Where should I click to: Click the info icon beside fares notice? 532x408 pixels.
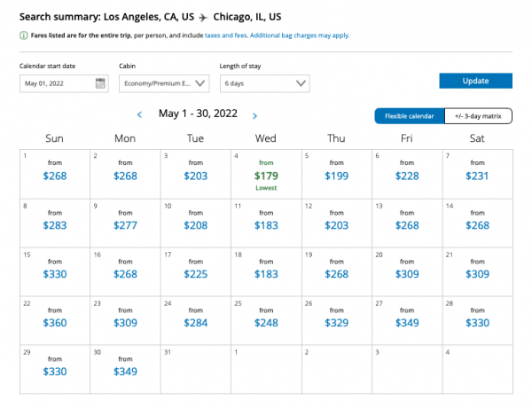point(23,35)
